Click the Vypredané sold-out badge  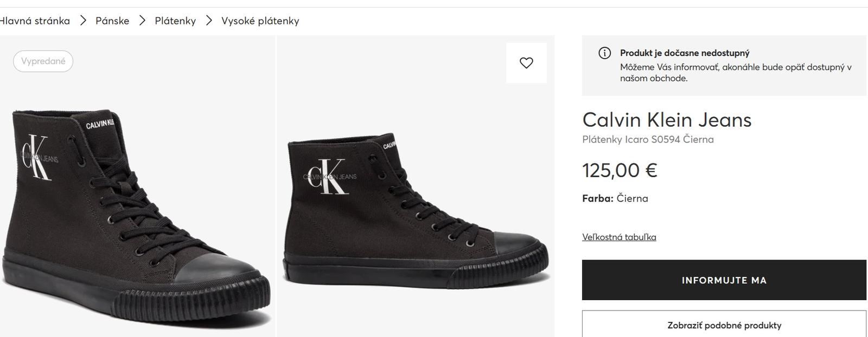click(x=43, y=61)
